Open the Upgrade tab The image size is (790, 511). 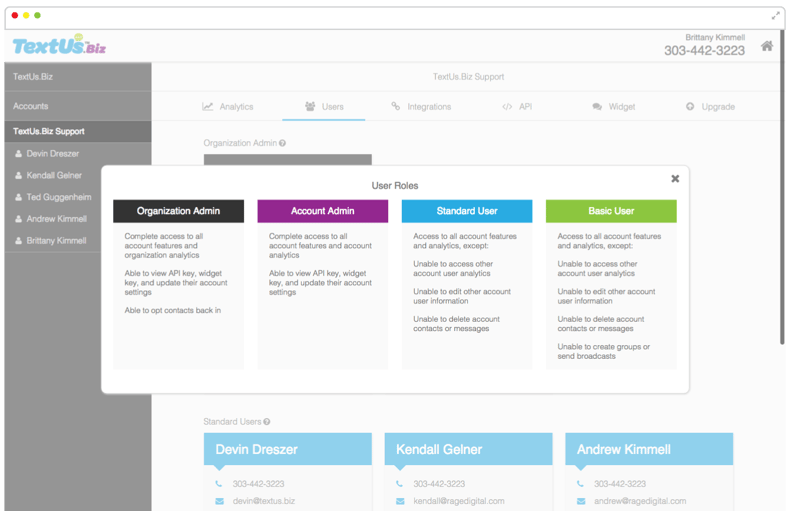(710, 106)
